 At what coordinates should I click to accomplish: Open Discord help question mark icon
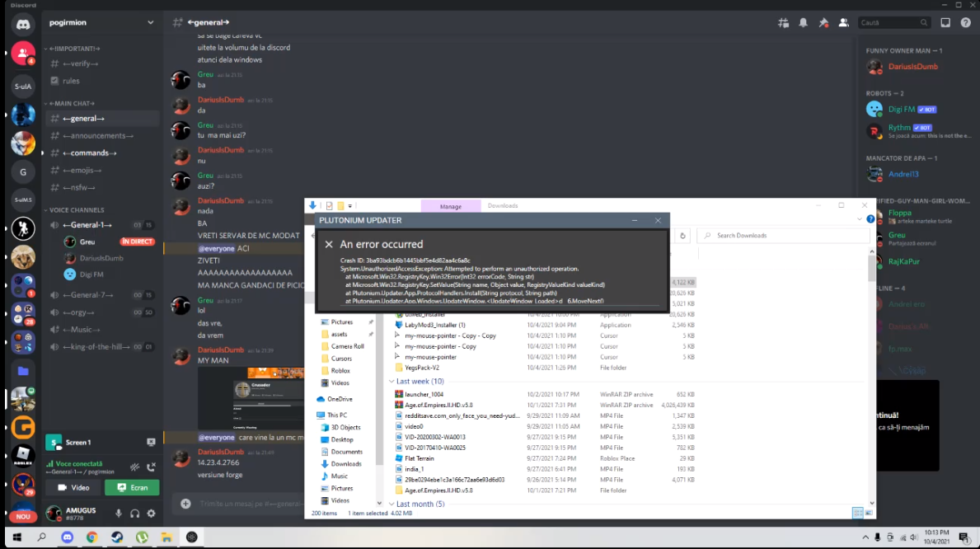[x=966, y=22]
